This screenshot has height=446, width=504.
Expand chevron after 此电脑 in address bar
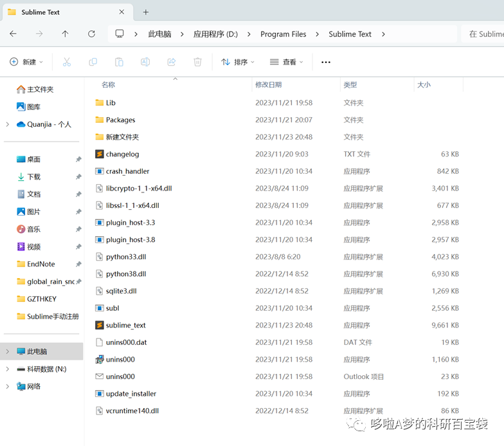coord(182,34)
